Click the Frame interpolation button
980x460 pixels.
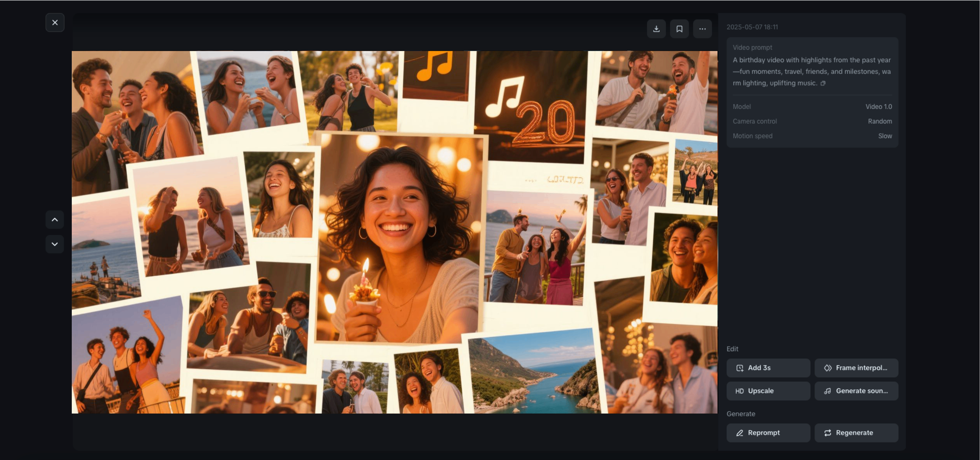[856, 368]
